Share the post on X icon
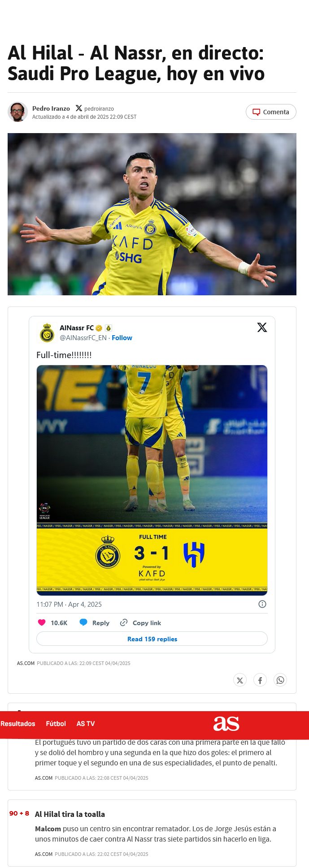This screenshot has width=309, height=868. tap(240, 680)
